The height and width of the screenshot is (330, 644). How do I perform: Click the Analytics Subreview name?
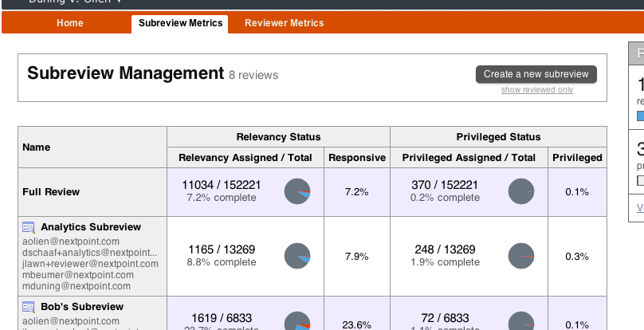91,227
